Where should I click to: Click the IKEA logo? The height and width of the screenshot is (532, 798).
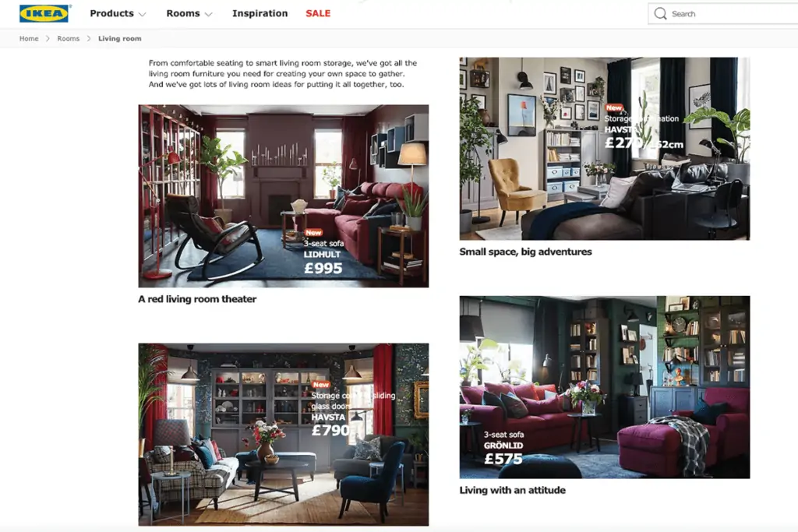coord(44,13)
